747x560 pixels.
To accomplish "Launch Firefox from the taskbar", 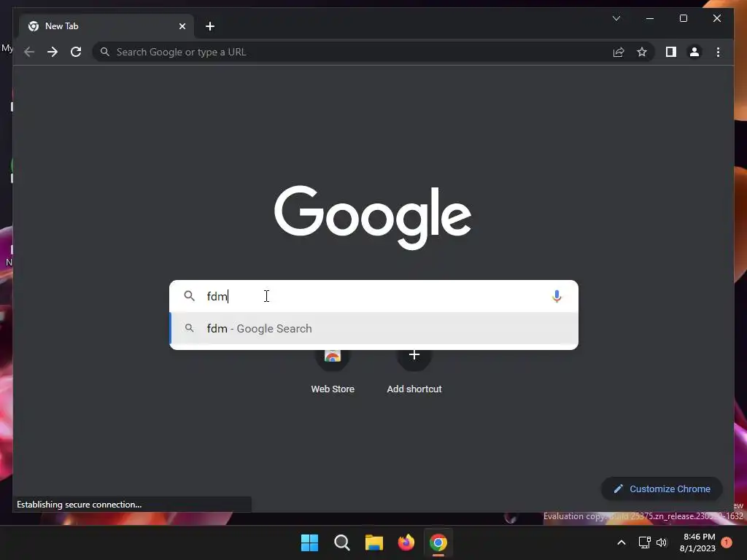I will coord(406,542).
